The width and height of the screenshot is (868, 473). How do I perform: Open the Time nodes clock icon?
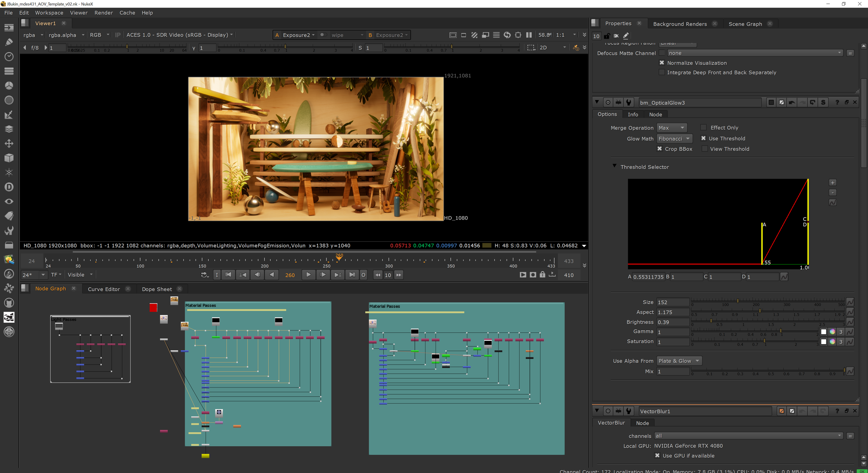(9, 57)
